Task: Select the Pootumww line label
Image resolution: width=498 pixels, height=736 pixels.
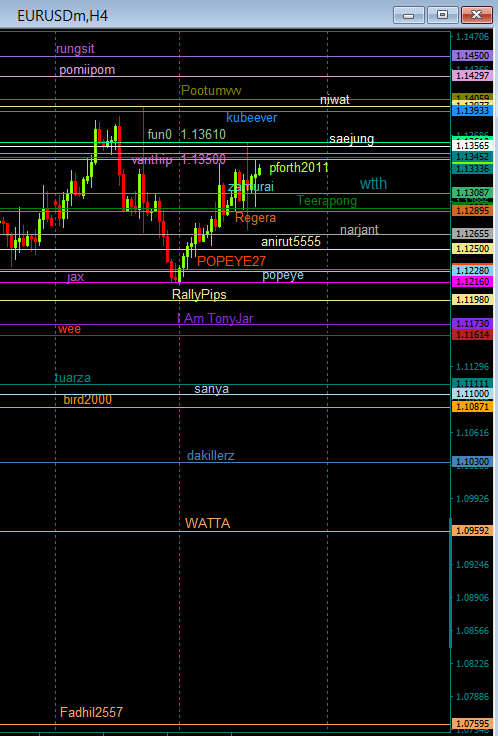Action: 211,91
